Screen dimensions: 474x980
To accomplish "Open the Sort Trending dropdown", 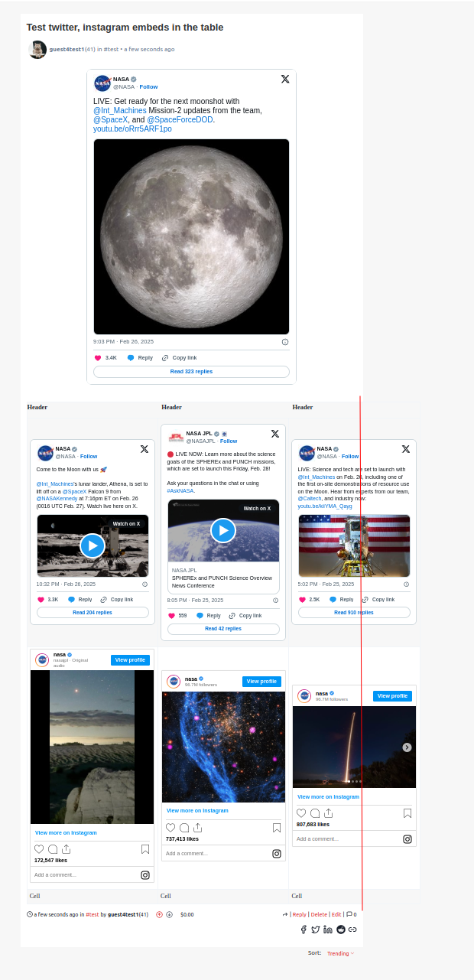I will click(x=340, y=953).
